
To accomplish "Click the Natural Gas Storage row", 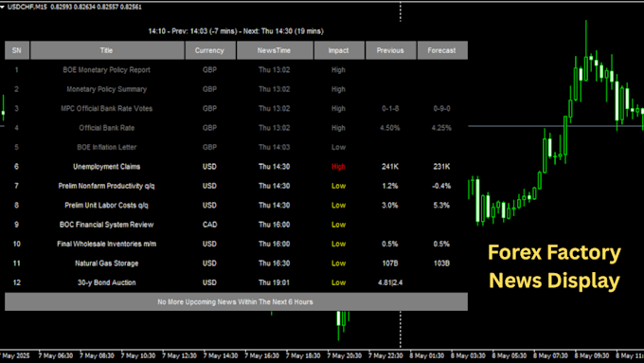I will (x=236, y=263).
